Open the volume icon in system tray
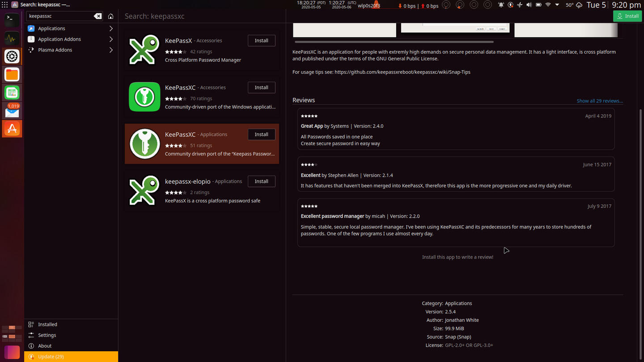 click(529, 5)
